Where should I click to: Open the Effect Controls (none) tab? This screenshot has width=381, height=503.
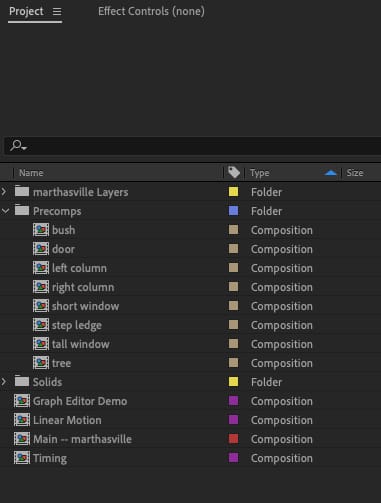(x=151, y=11)
